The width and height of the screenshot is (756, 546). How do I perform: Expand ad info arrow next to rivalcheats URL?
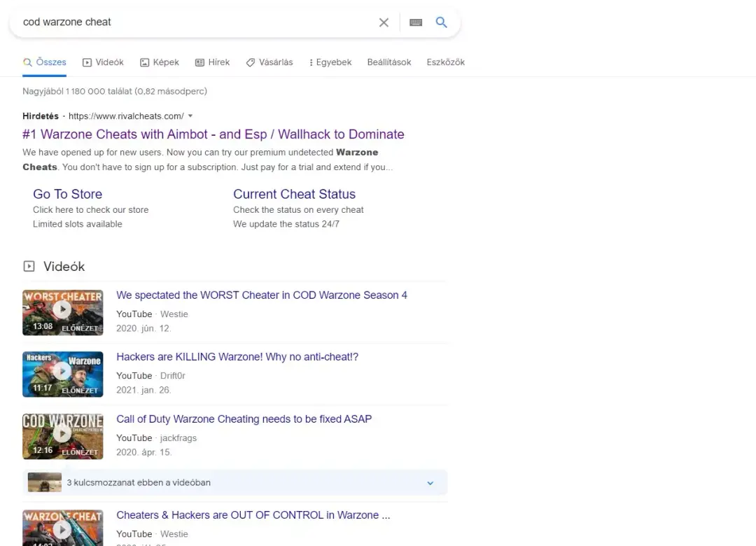(x=190, y=115)
